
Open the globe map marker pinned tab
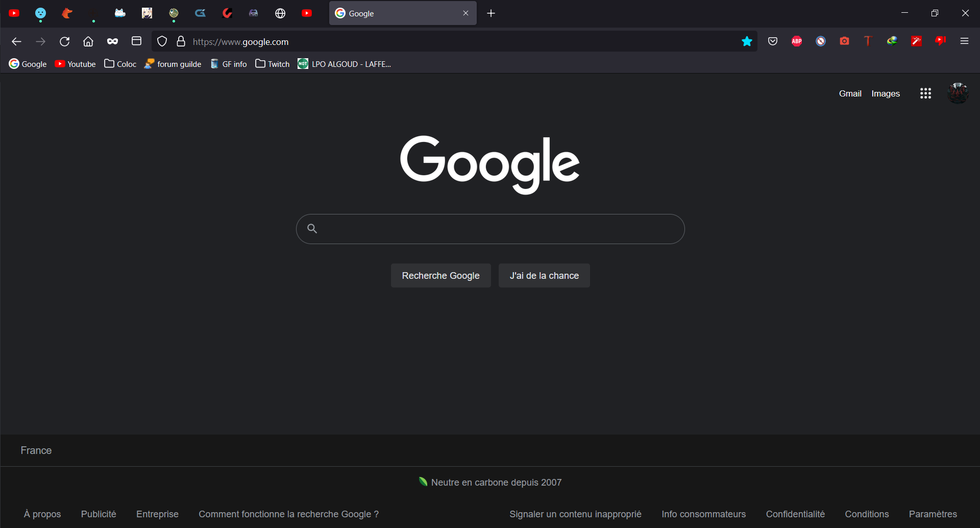coord(174,13)
